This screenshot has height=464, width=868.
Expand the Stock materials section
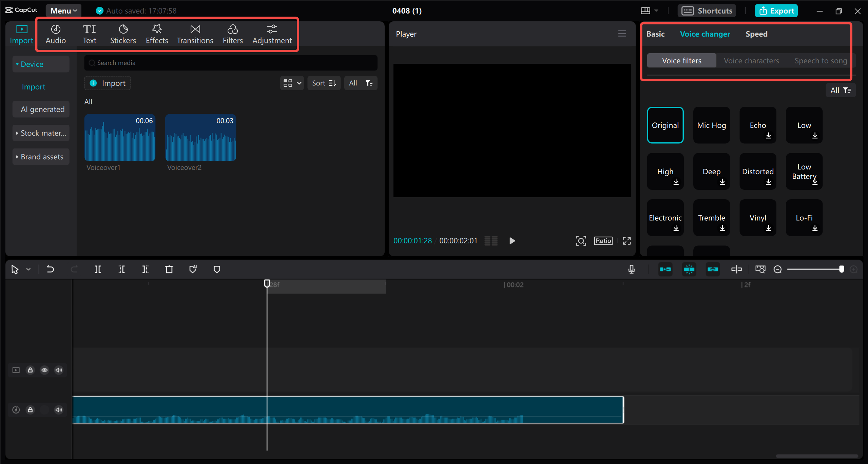pyautogui.click(x=41, y=133)
